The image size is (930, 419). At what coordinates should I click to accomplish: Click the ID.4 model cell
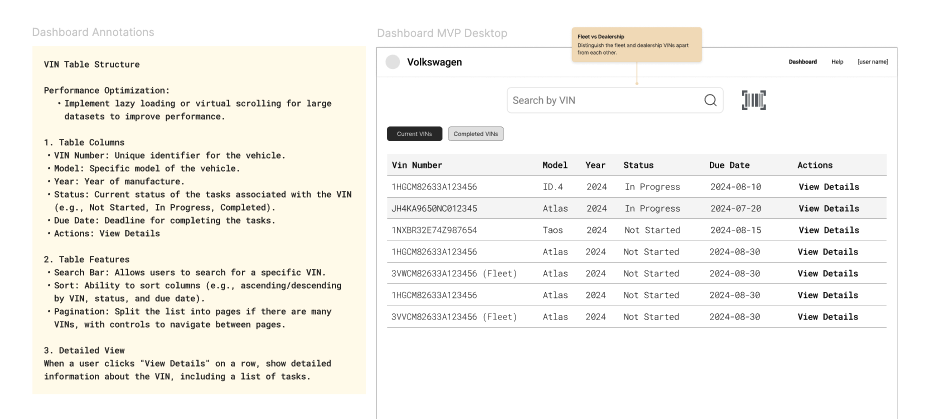(553, 187)
